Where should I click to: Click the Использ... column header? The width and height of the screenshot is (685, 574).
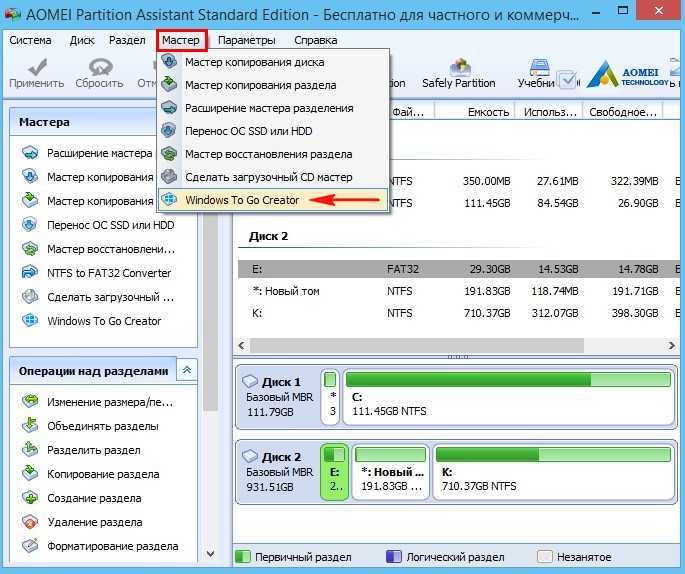click(550, 112)
